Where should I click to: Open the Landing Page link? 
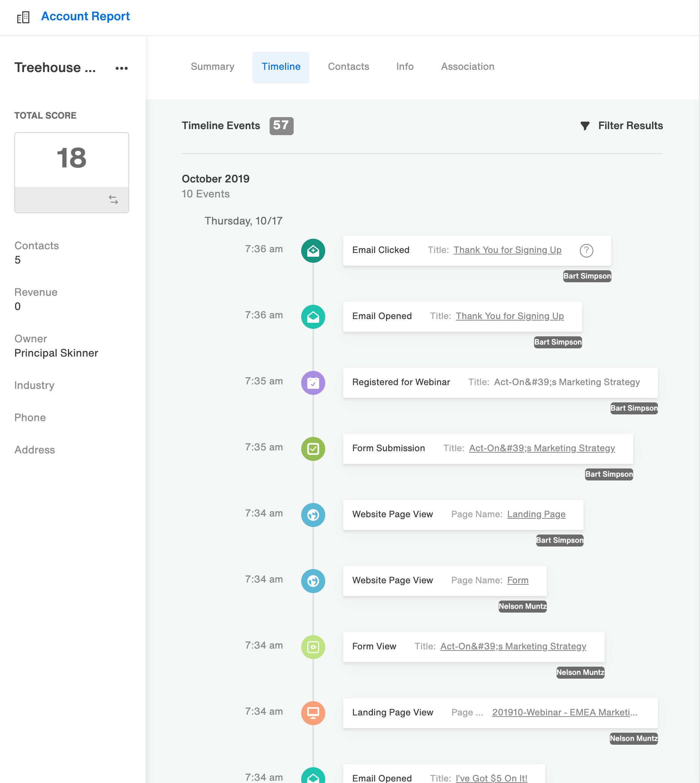click(x=536, y=514)
